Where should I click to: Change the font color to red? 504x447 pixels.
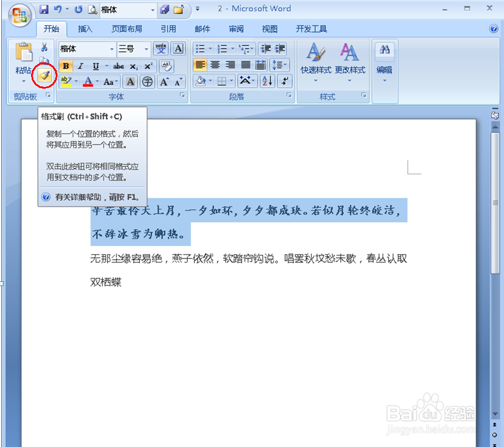click(x=87, y=81)
